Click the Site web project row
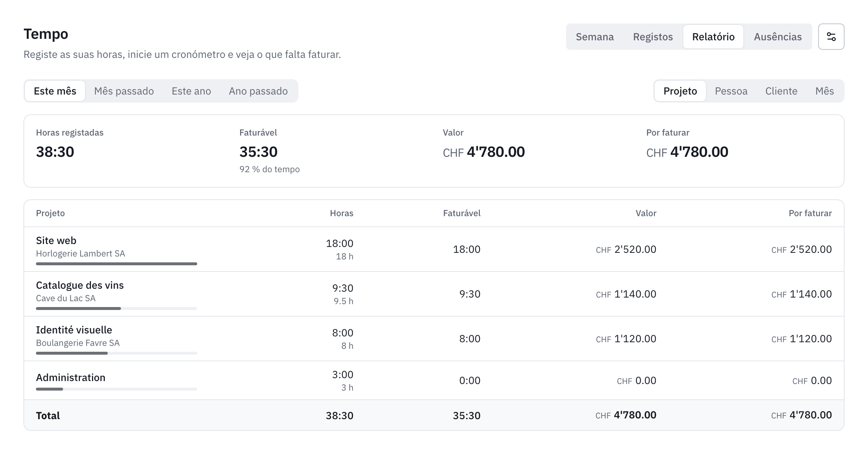The image size is (868, 469). pyautogui.click(x=434, y=249)
